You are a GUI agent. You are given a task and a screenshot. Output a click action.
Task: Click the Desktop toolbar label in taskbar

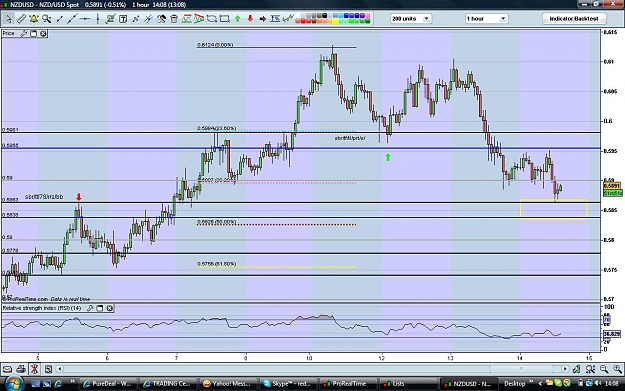[514, 384]
